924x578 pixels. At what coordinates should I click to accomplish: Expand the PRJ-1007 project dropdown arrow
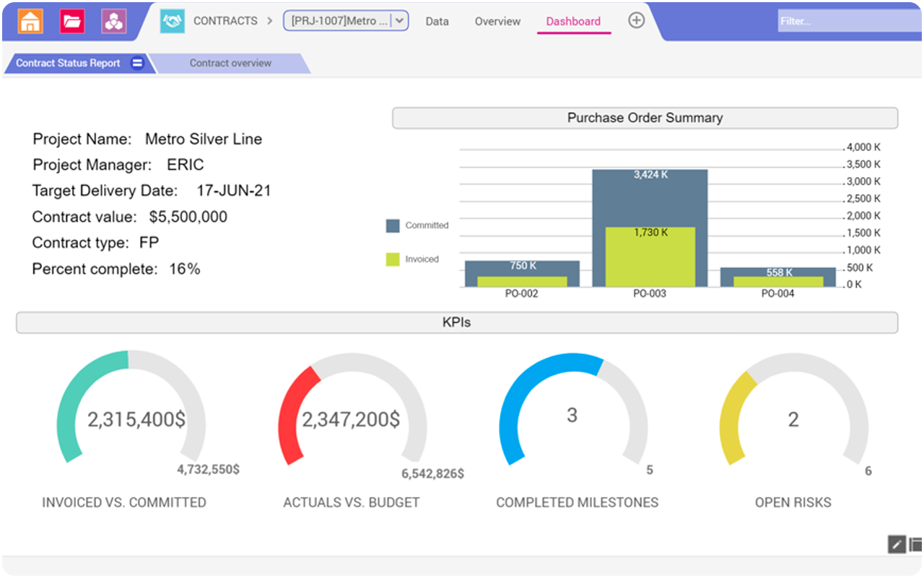point(401,21)
